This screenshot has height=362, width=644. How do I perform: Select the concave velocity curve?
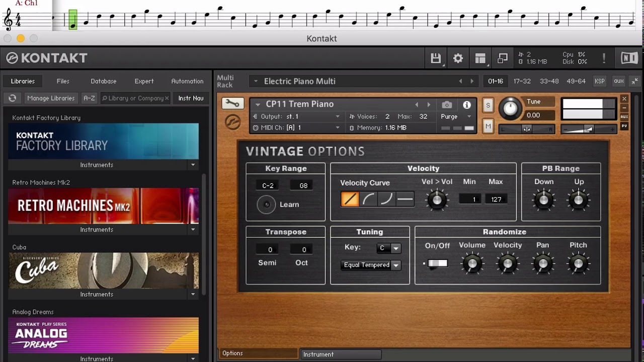pos(386,199)
